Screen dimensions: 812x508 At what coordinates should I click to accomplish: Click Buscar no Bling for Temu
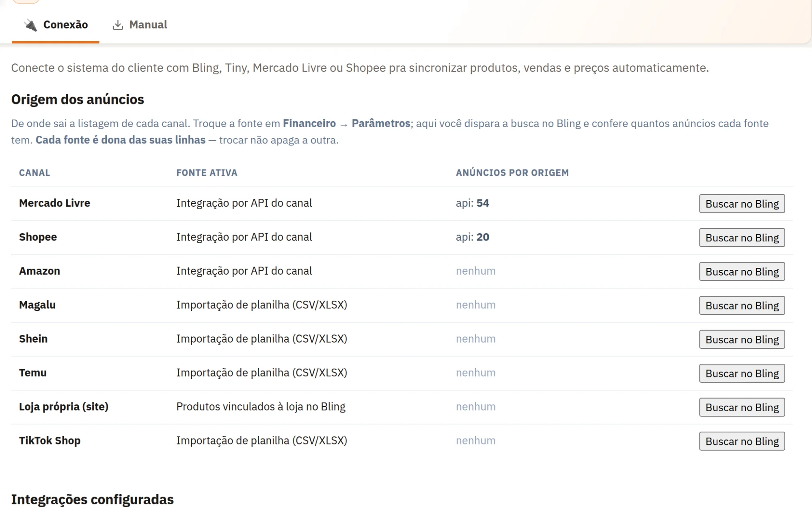[742, 373]
